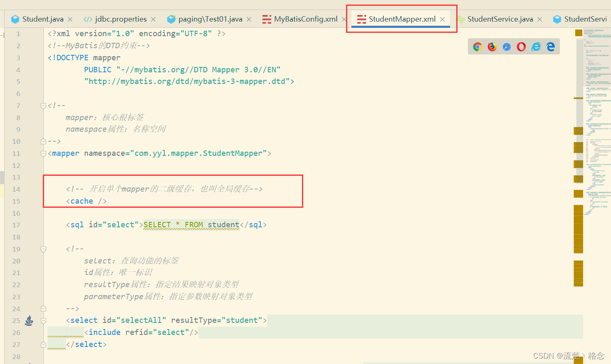Click line number 28 in gutter
Screen dimensions: 611x364
point(16,357)
